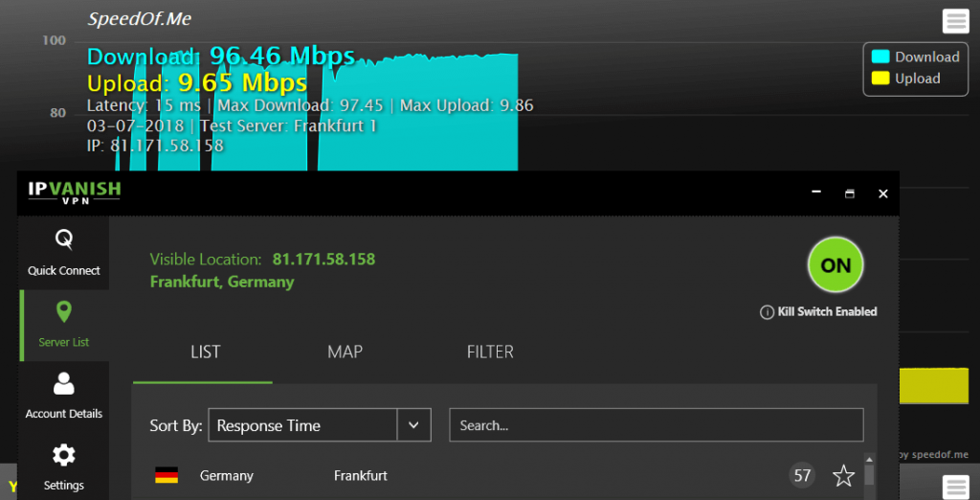Open SpeedOf.Me chart hamburger menu at top

(x=955, y=21)
